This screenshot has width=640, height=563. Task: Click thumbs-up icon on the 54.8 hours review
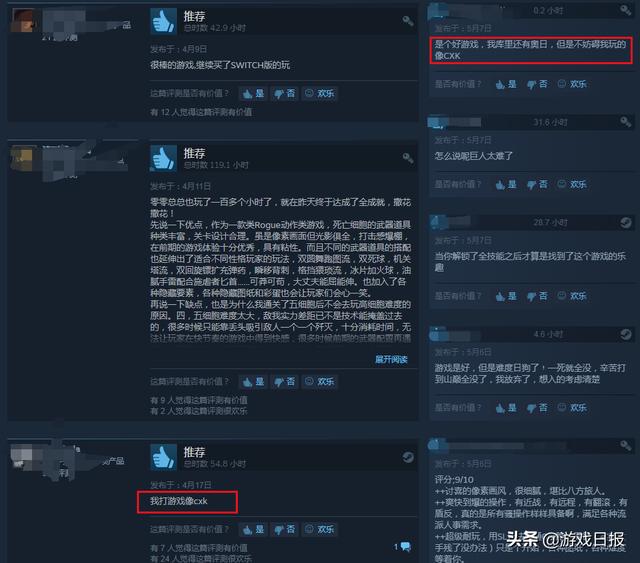click(164, 457)
